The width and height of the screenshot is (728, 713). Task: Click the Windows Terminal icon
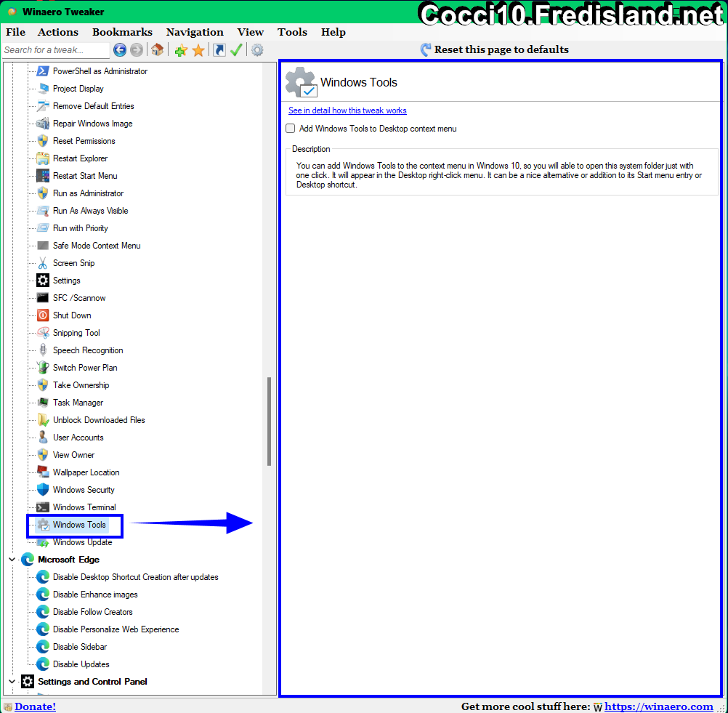43,507
